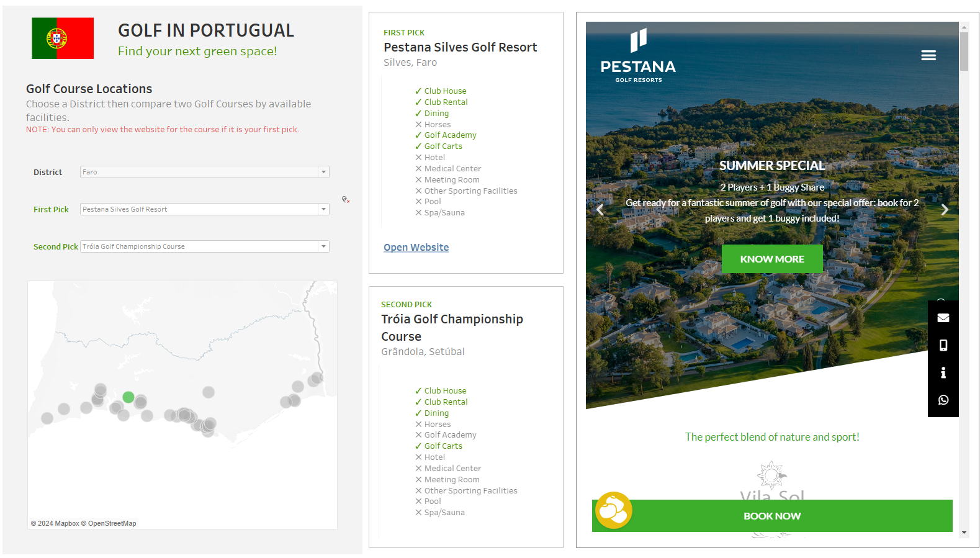
Task: Go to the previous carousel slide
Action: [600, 210]
